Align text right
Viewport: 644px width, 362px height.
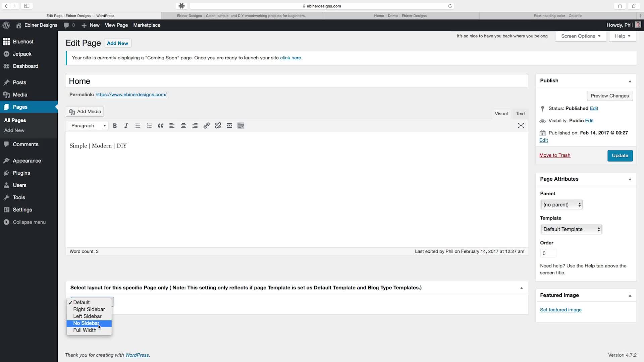[195, 126]
